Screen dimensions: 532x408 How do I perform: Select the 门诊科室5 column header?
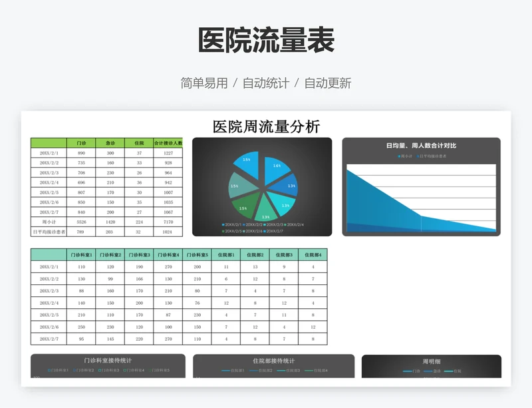pyautogui.click(x=197, y=255)
